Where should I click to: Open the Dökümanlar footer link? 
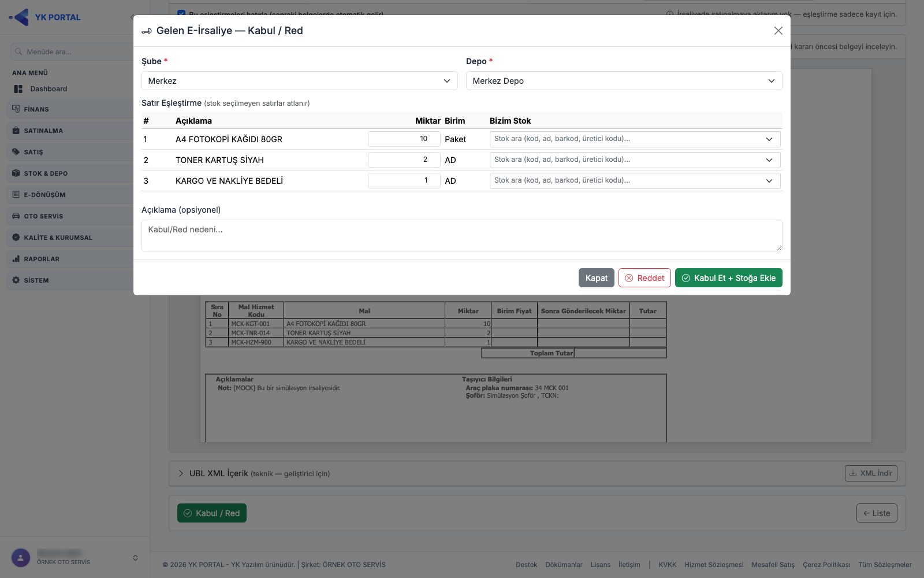564,565
